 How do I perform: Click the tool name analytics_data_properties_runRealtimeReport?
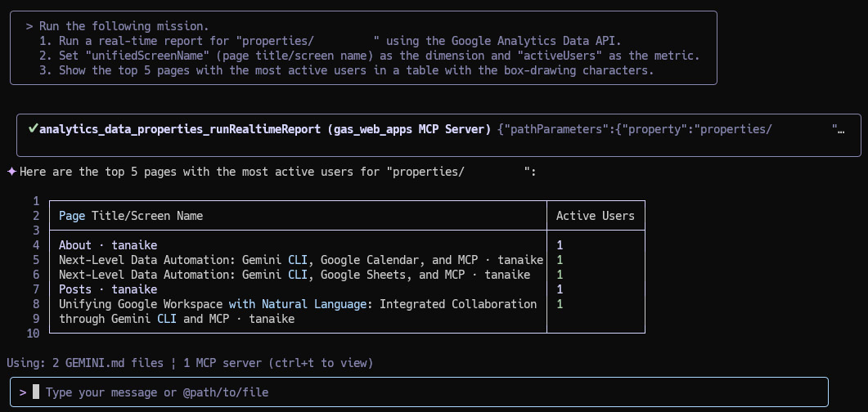[x=180, y=129]
